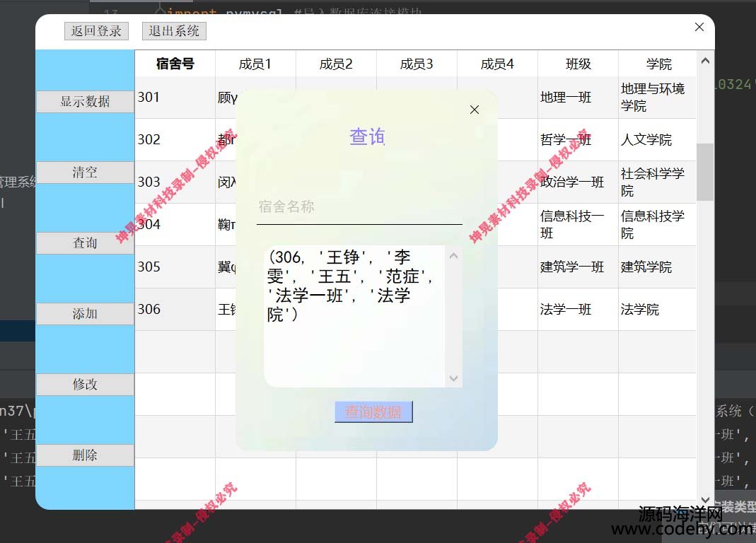
Task: Click the 学院 column header
Action: [658, 64]
